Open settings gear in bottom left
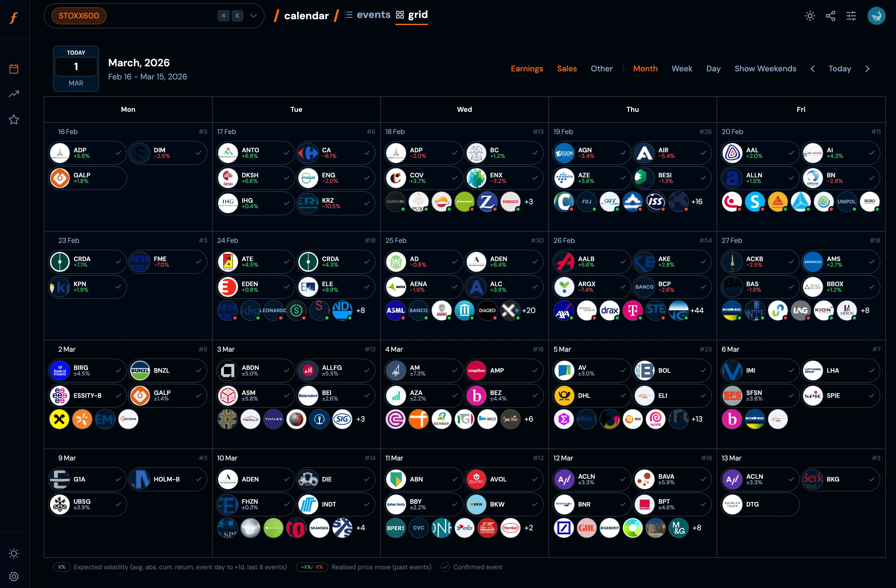Screen dimensions: 896x588 click(x=14, y=576)
